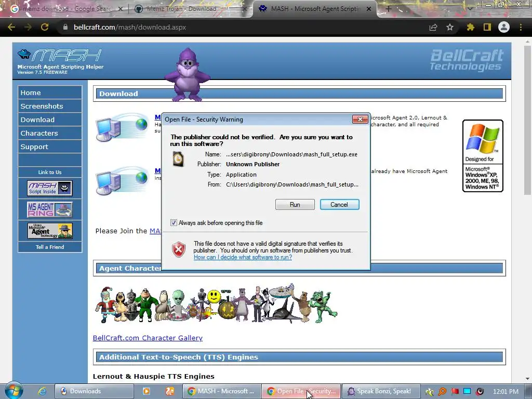This screenshot has height=399, width=532.
Task: Click the second download computer-globe icon
Action: point(122,180)
